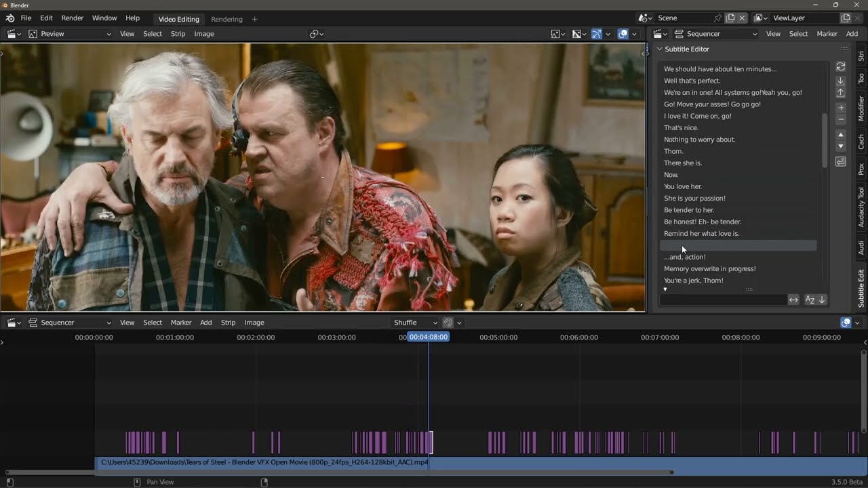Open the File menu
The width and height of the screenshot is (868, 488).
[26, 18]
